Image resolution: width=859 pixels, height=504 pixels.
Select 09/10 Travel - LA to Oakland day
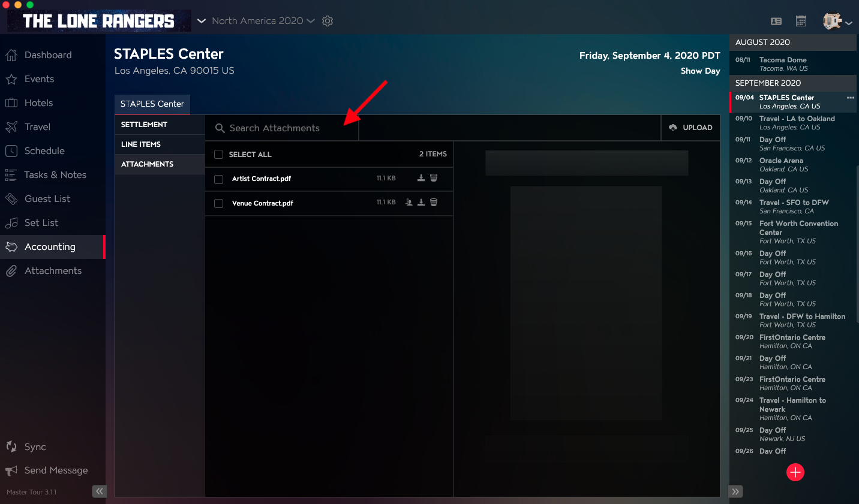click(793, 123)
